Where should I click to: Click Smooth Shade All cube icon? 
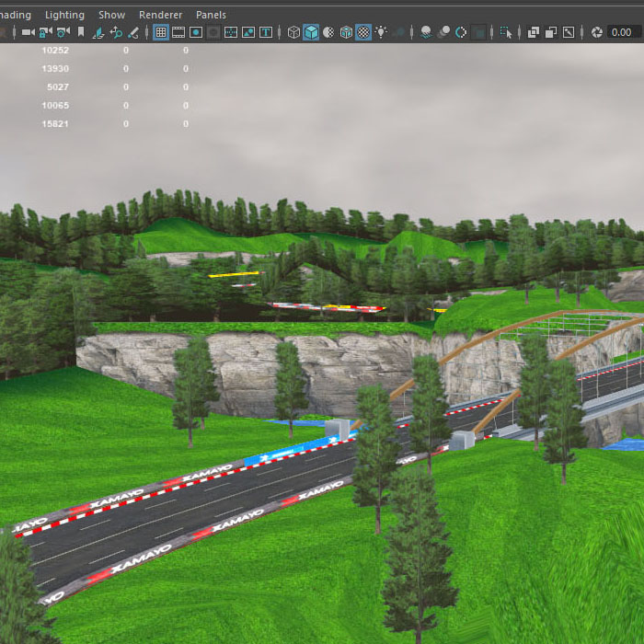[x=311, y=32]
